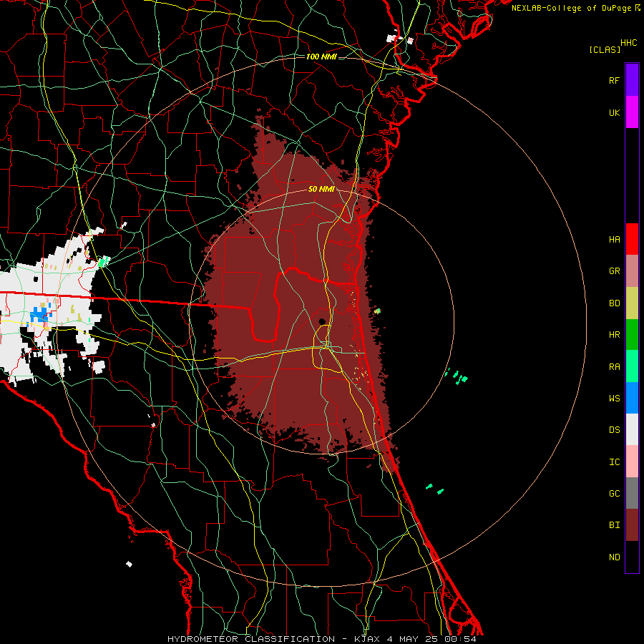Click the [CLAS] units label
Screen dimensions: 644x644
(605, 49)
